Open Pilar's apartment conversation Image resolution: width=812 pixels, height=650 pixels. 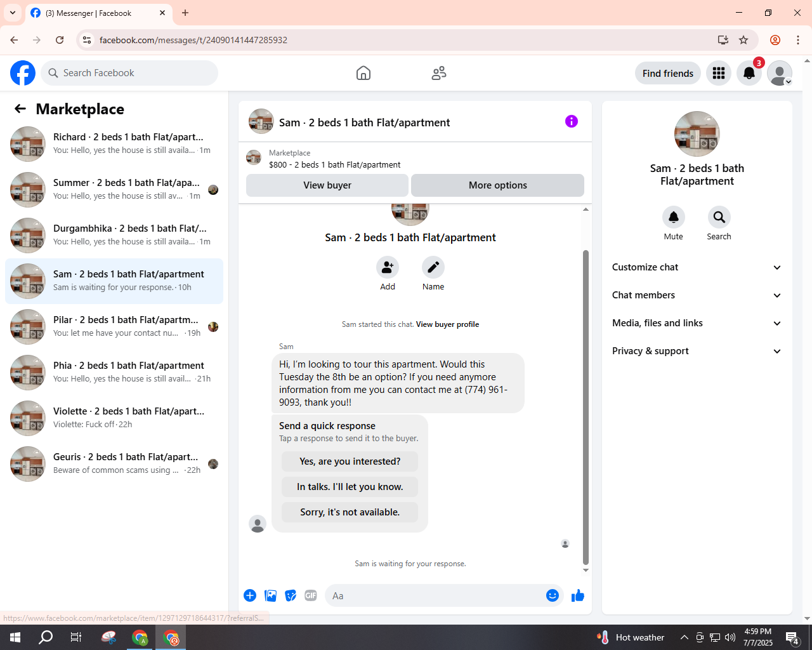click(114, 327)
